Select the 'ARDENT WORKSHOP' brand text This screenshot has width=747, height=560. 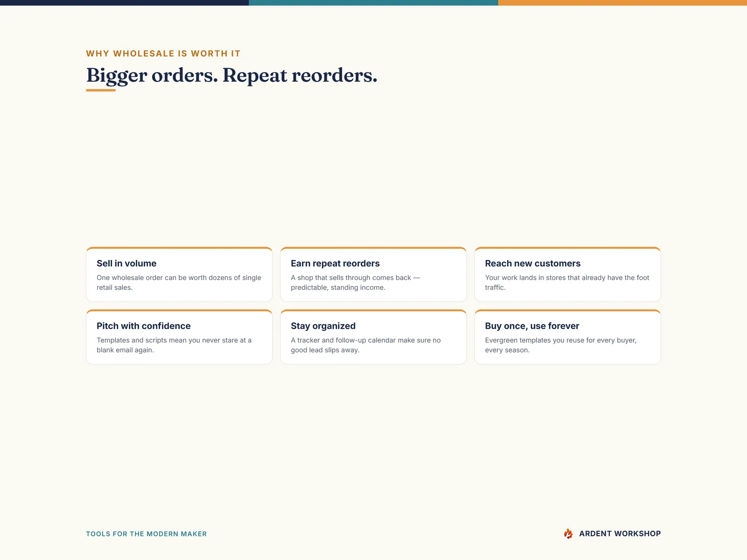(x=620, y=533)
